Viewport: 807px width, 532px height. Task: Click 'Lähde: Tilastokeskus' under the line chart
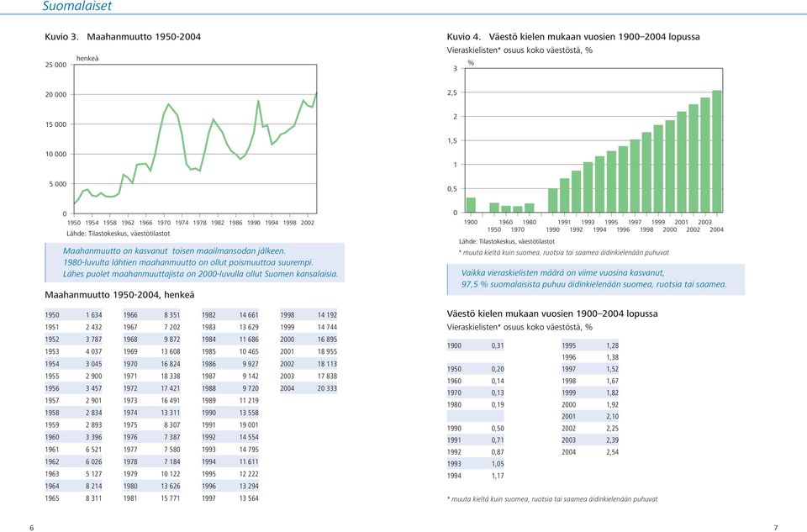[x=119, y=234]
